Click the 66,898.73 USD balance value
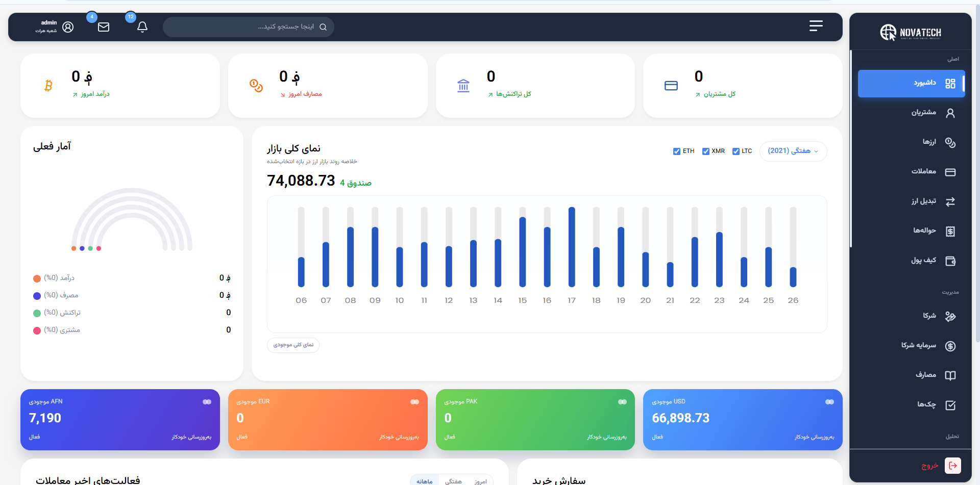This screenshot has width=980, height=485. click(x=680, y=418)
